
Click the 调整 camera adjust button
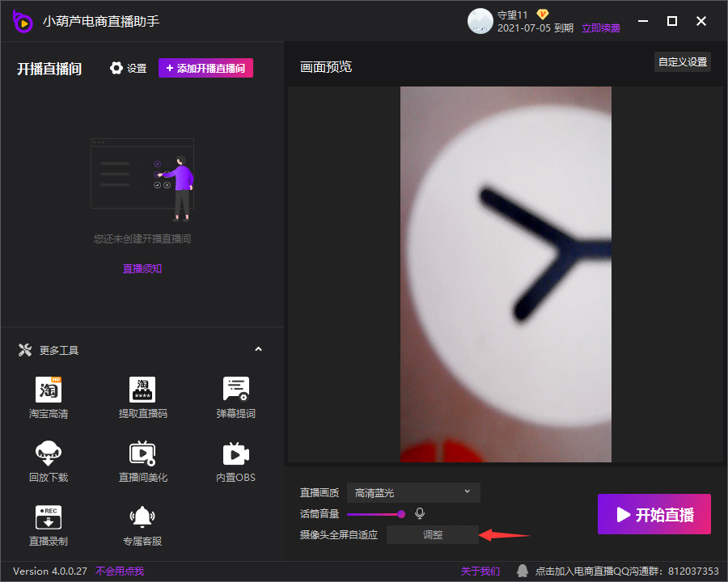432,534
